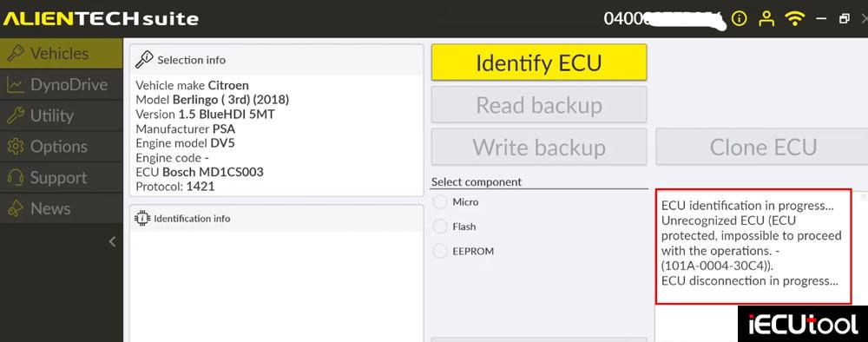Select the Micro component radio button
The width and height of the screenshot is (868, 342).
(x=440, y=202)
